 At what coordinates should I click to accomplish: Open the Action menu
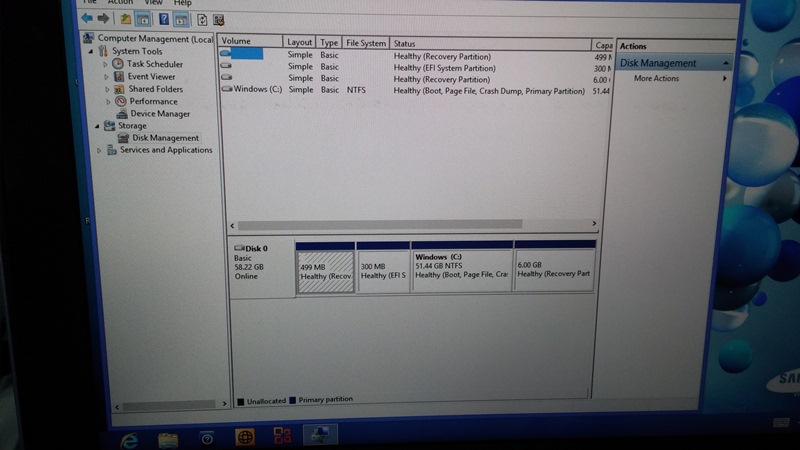click(x=120, y=3)
